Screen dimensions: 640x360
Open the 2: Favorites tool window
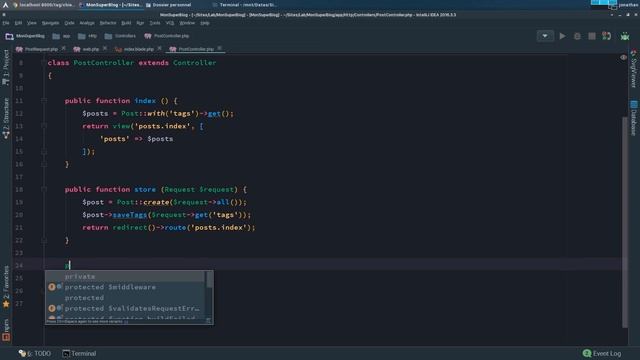tap(6, 287)
